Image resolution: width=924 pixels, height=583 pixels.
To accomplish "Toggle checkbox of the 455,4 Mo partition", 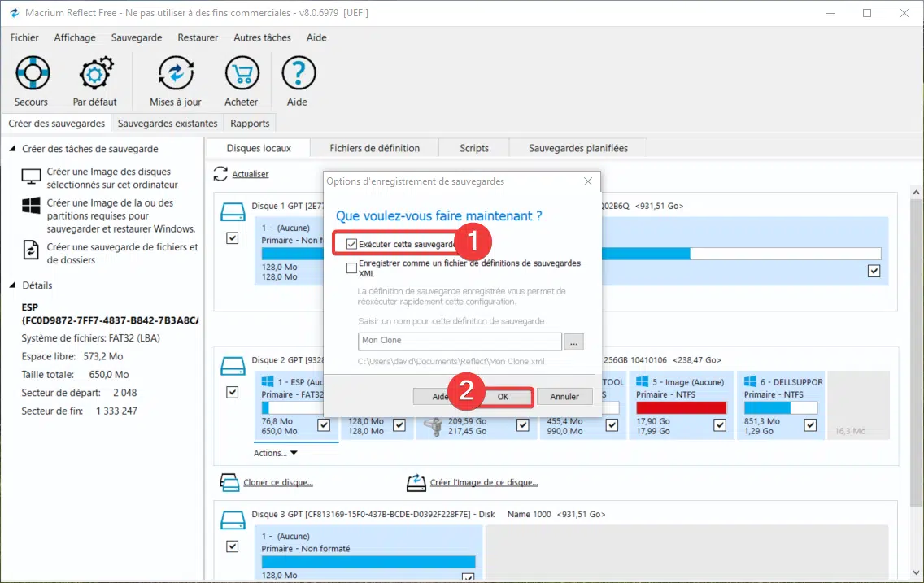I will (x=612, y=424).
